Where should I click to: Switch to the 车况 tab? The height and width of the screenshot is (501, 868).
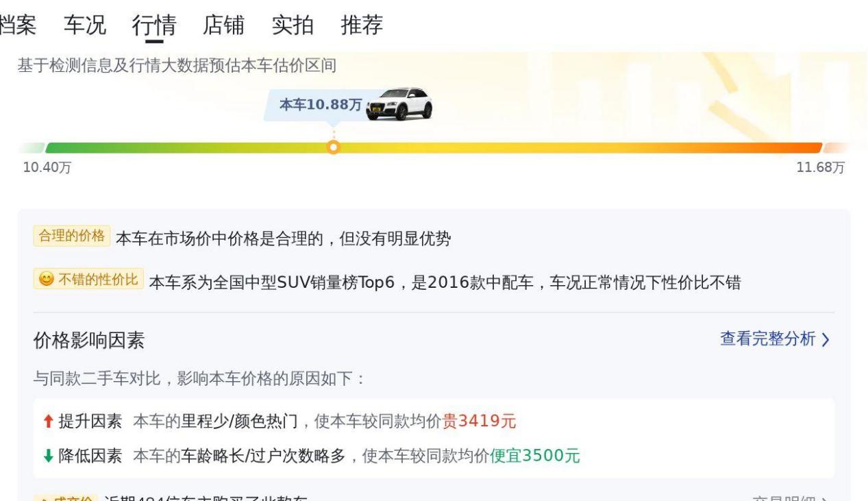point(85,25)
